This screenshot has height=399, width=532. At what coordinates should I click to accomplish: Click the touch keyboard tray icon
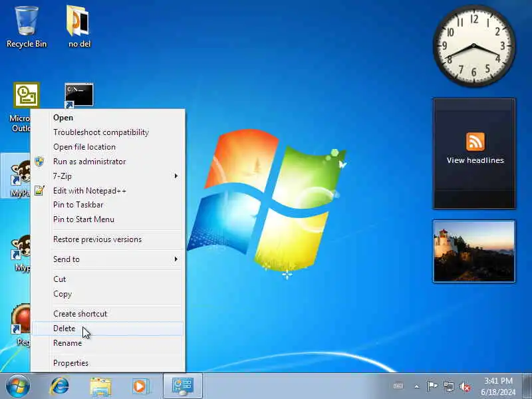coord(398,386)
